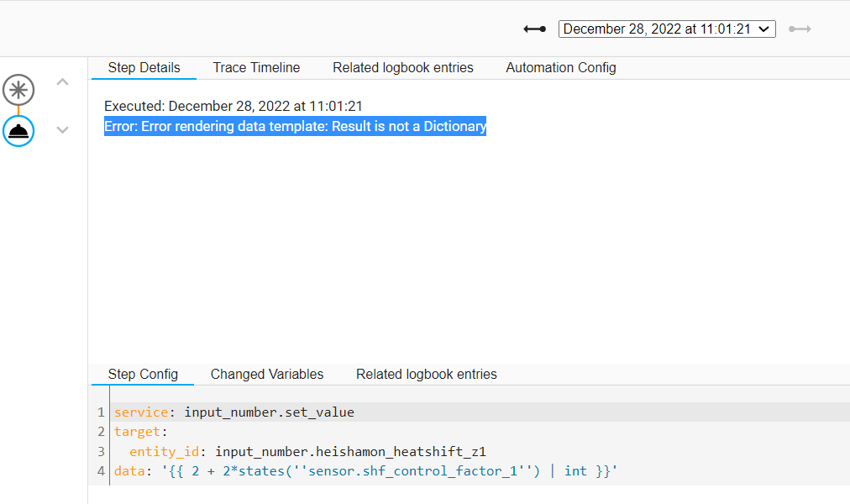The image size is (850, 504).
Task: Open lower Related logbook entries tab
Action: tap(426, 375)
